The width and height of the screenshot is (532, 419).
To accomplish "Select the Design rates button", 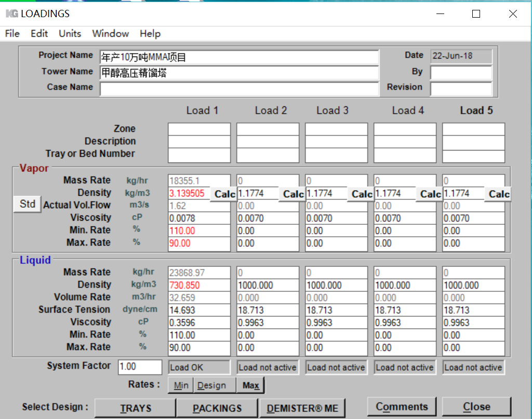I will click(215, 385).
